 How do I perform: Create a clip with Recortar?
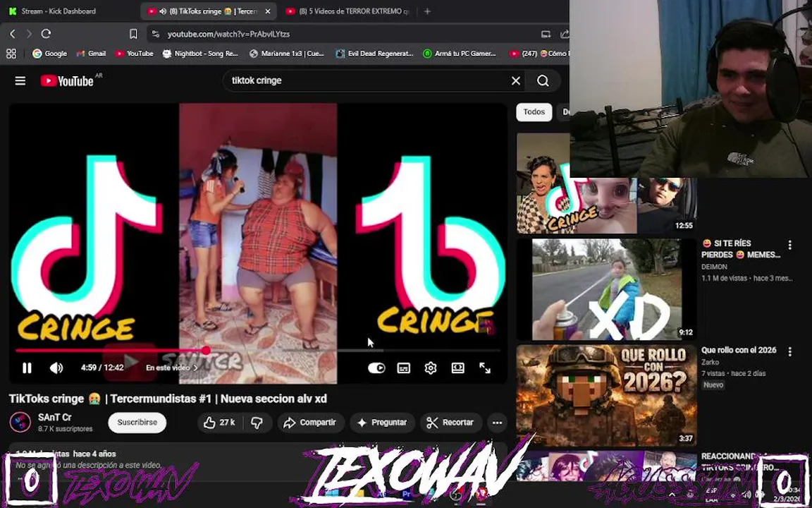click(450, 423)
